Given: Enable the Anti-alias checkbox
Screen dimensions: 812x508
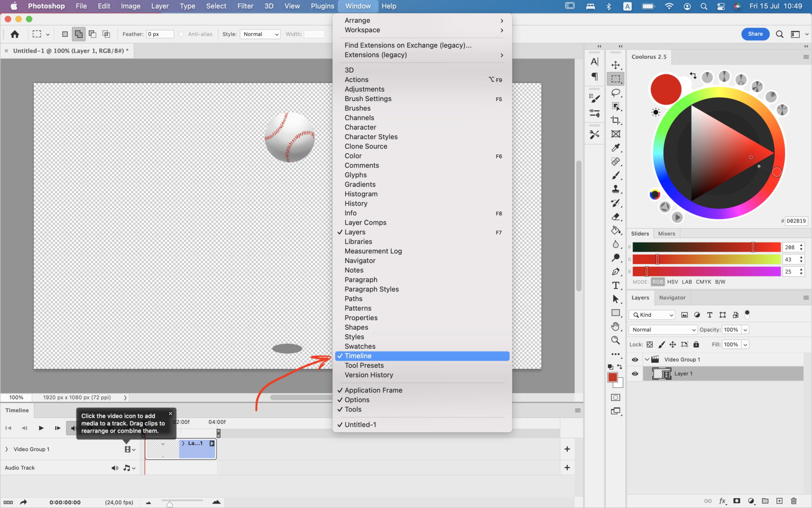Looking at the screenshot, I should 181,34.
